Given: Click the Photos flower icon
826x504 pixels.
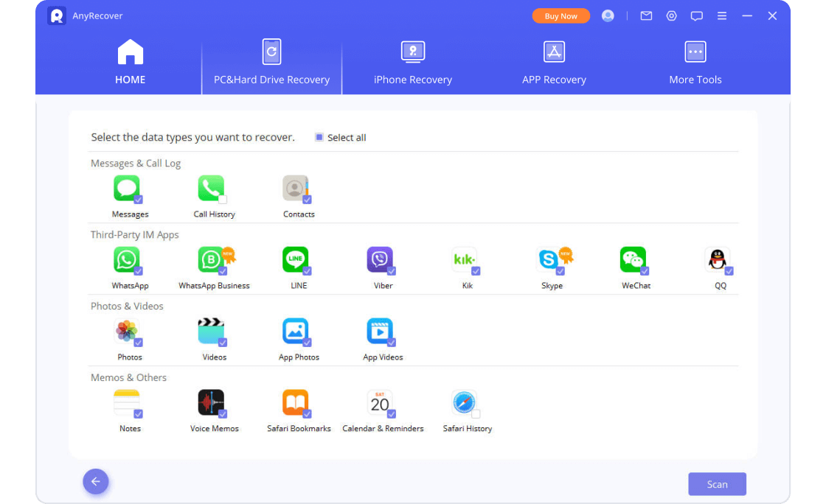Looking at the screenshot, I should (126, 331).
